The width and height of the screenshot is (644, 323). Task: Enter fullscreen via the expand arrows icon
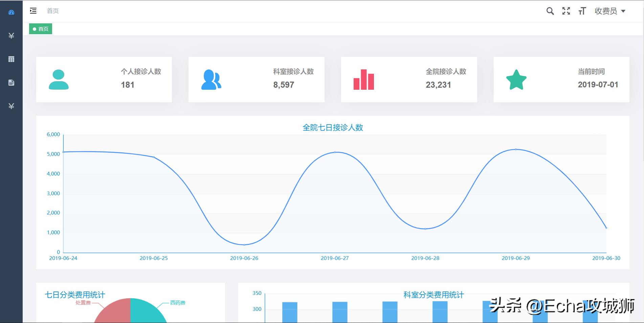click(566, 11)
